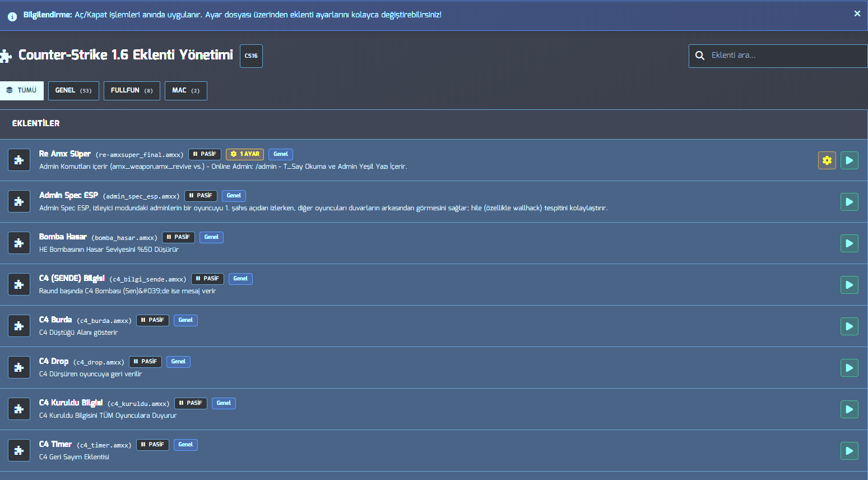Click the 'C4 Geri Sayım Eklentisi' description
Viewport: 868px width, 480px height.
pos(74,457)
